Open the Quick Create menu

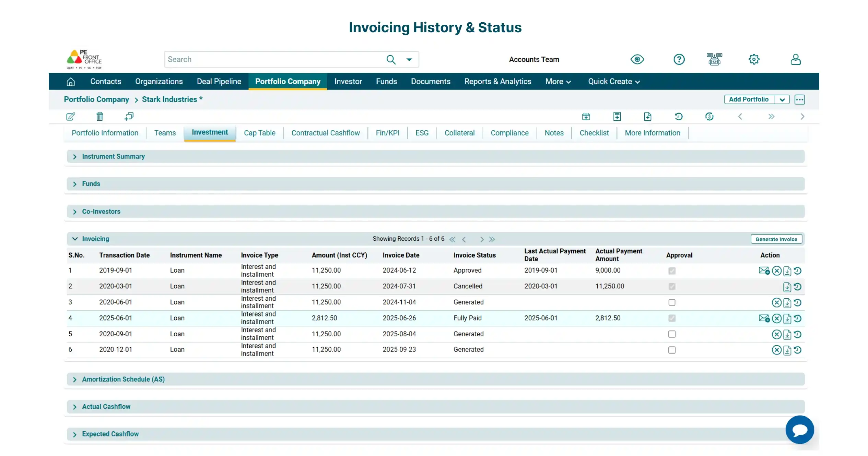(x=614, y=82)
